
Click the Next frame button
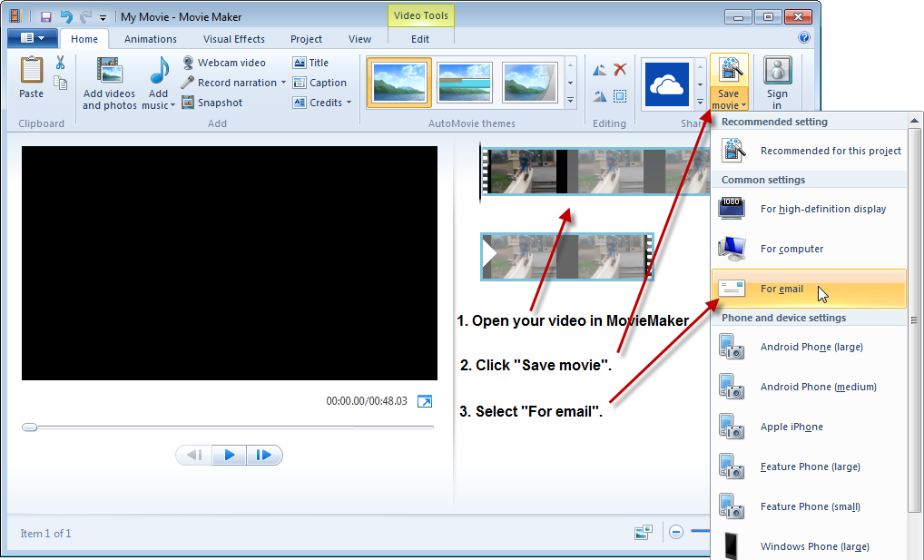(x=264, y=455)
